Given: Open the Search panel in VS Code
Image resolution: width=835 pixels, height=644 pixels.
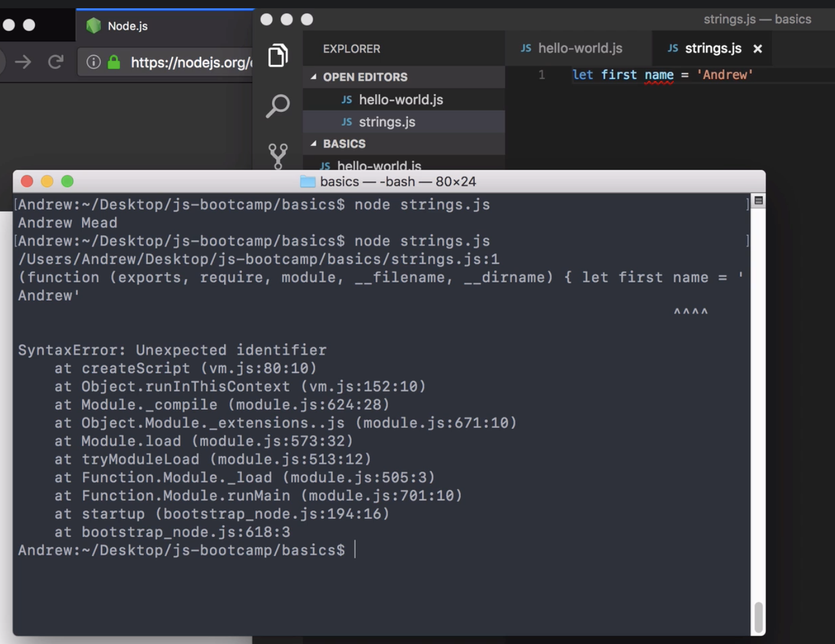Looking at the screenshot, I should (x=278, y=105).
